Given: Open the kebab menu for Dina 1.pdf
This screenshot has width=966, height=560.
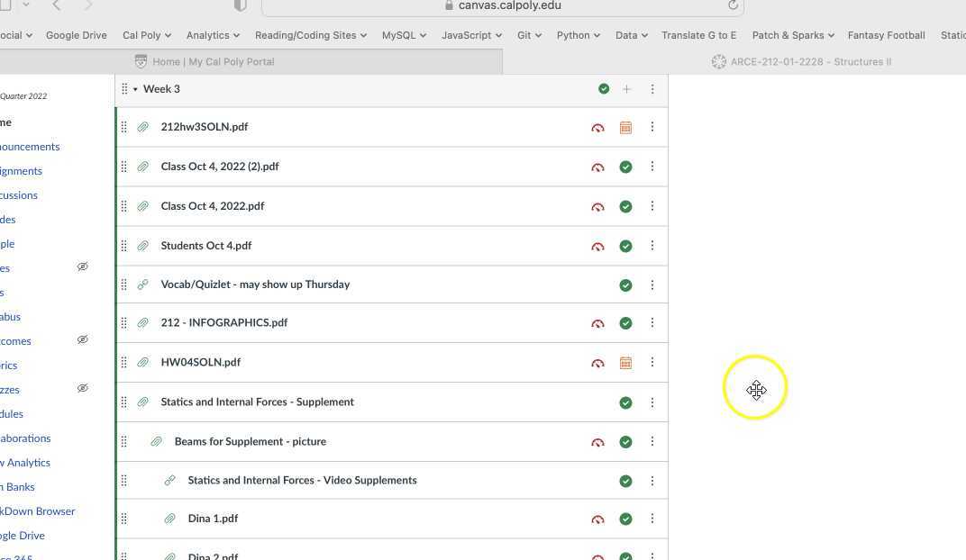Looking at the screenshot, I should point(652,519).
